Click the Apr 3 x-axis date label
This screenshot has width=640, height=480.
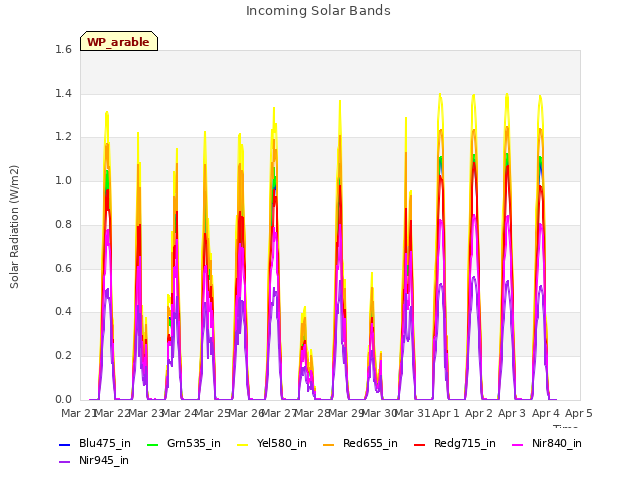pyautogui.click(x=512, y=413)
